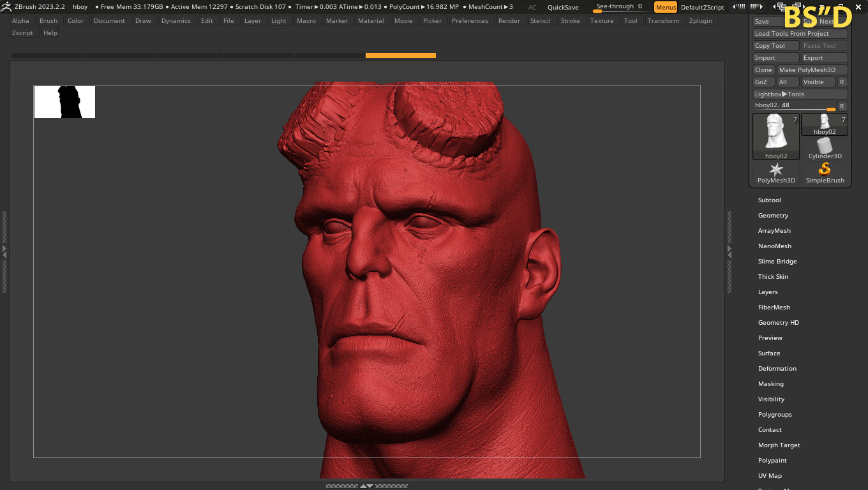
Task: Click the GoZ button
Action: tap(764, 82)
